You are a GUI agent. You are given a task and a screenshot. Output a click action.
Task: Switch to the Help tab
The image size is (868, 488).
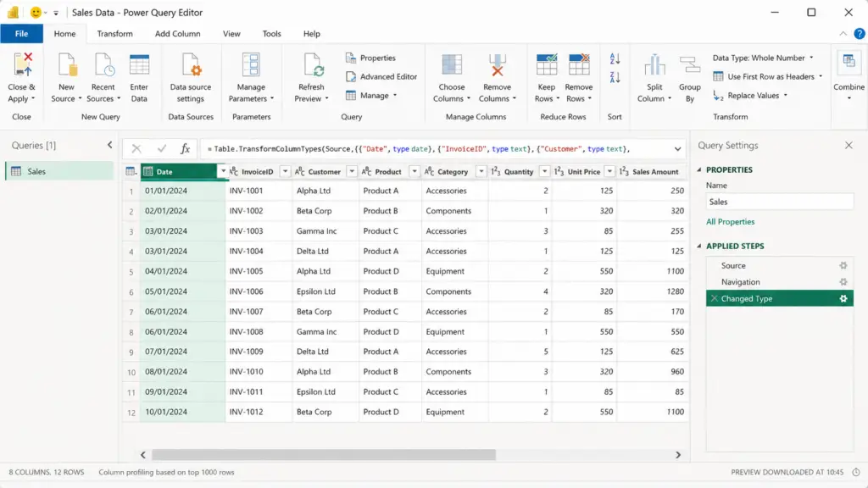point(312,34)
